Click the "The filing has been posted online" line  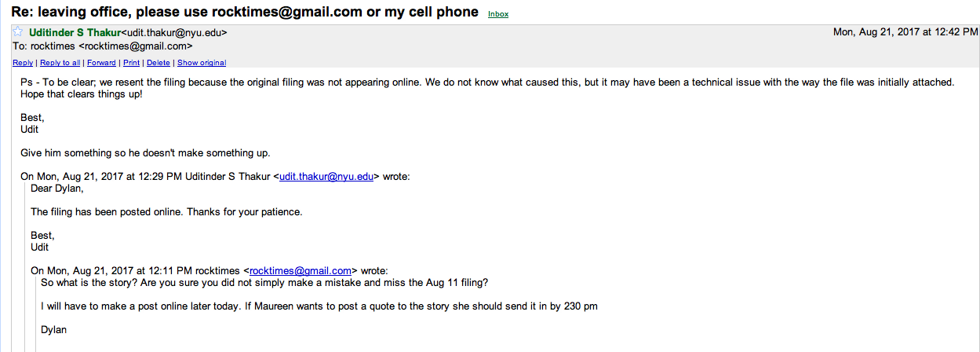(166, 212)
